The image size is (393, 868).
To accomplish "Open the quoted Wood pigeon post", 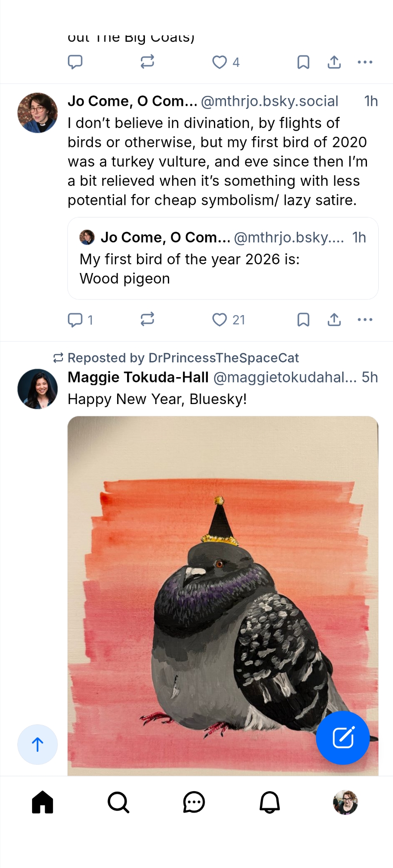I will (x=223, y=269).
